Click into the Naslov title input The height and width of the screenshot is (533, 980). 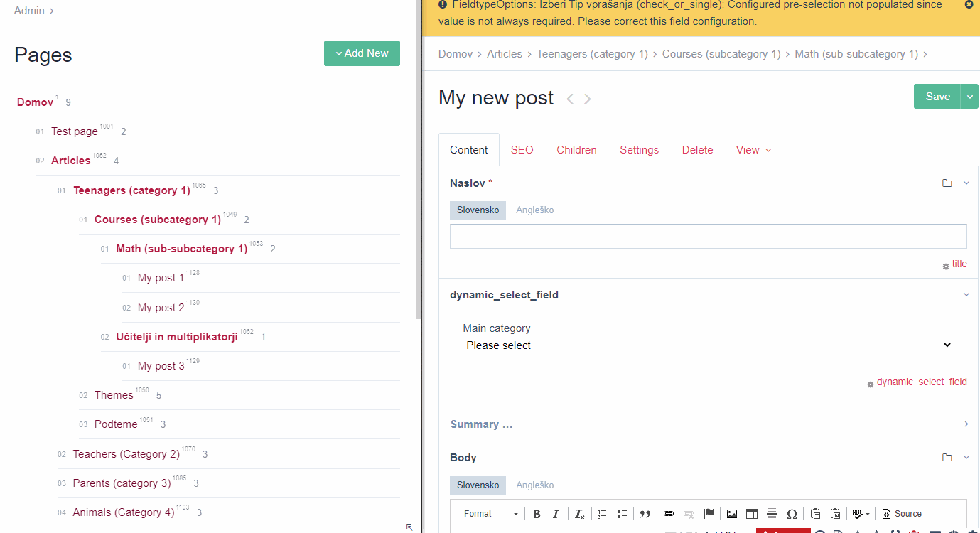click(x=708, y=237)
